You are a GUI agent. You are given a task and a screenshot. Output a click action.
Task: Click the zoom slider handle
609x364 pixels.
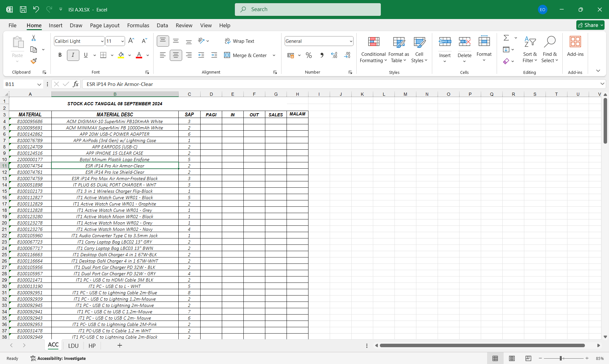click(x=561, y=358)
